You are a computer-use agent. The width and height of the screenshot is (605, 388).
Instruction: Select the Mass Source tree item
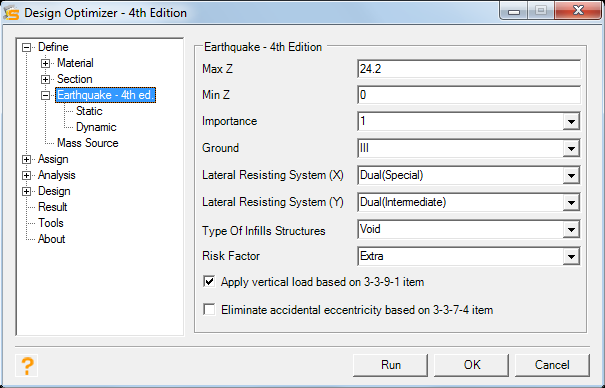pyautogui.click(x=88, y=143)
